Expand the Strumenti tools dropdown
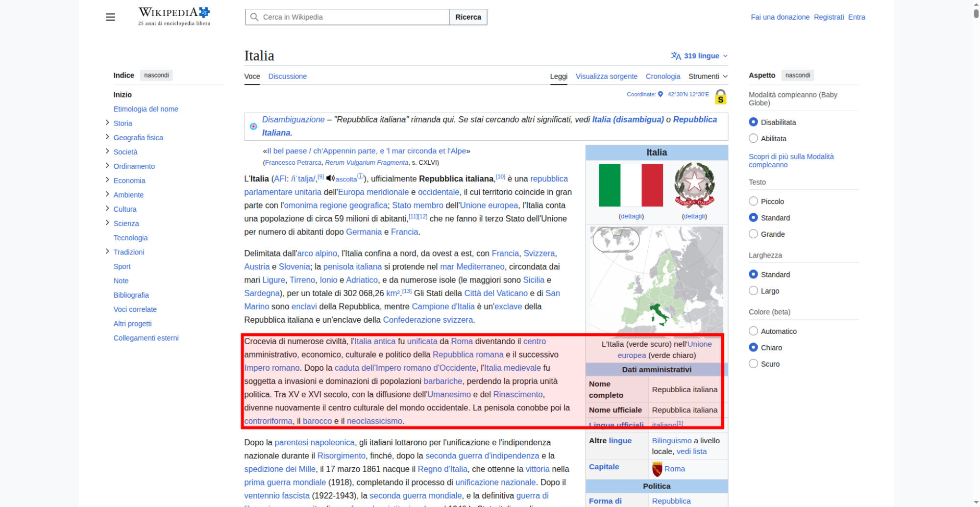The width and height of the screenshot is (980, 507). click(708, 76)
